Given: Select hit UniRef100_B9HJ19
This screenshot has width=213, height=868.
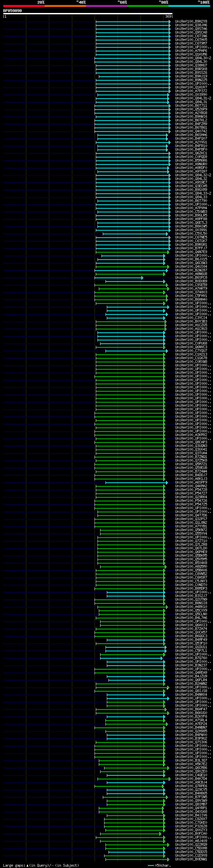Looking at the screenshot, I should click(191, 76).
